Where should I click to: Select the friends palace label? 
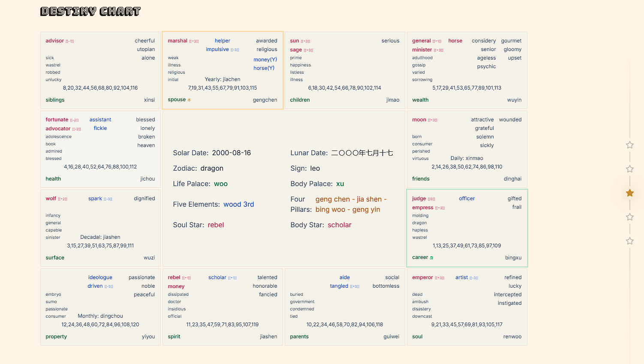click(421, 179)
